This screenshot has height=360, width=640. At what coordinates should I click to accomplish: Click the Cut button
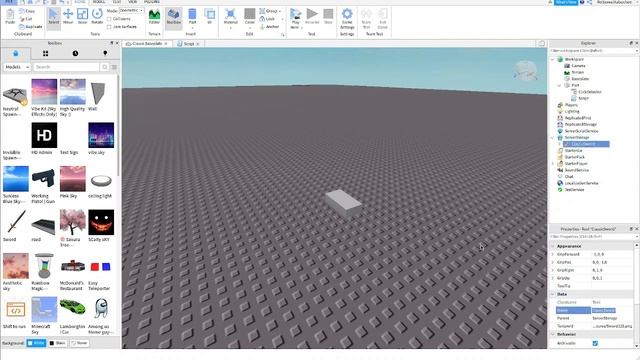coord(26,19)
